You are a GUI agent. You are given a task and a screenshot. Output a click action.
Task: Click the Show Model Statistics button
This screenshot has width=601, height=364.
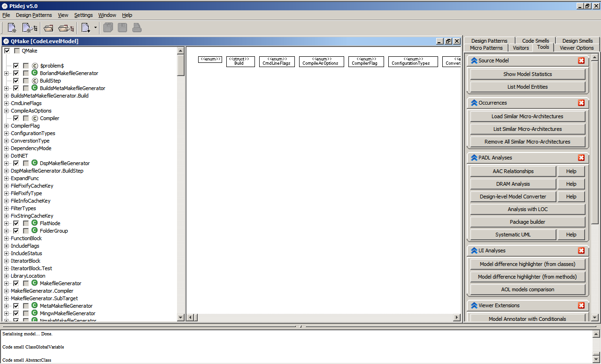point(527,74)
